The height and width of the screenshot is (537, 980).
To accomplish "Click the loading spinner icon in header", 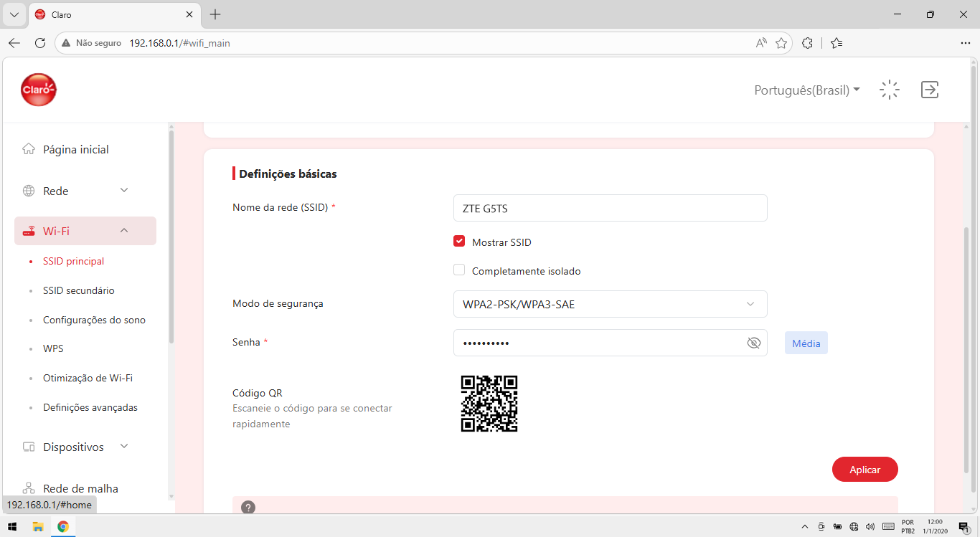I will [890, 90].
